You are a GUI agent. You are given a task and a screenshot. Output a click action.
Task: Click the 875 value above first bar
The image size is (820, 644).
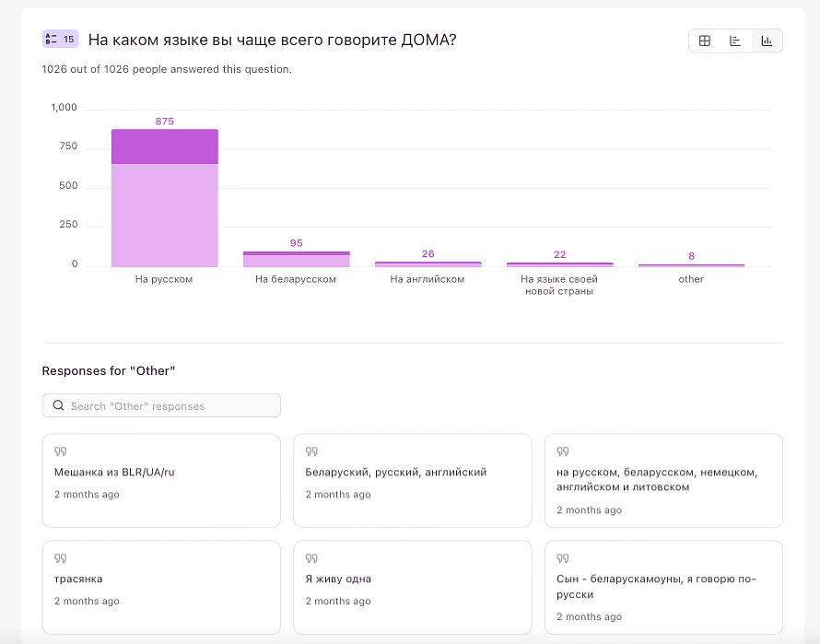[x=165, y=122]
